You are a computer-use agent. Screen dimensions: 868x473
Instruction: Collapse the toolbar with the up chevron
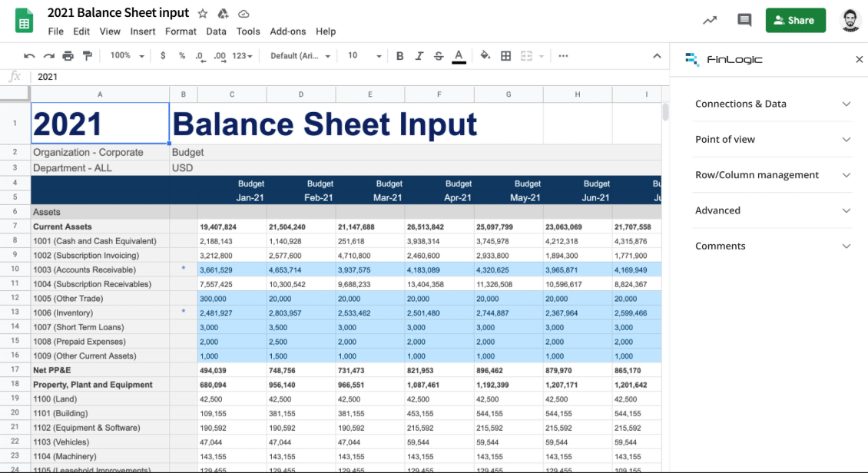tap(657, 56)
